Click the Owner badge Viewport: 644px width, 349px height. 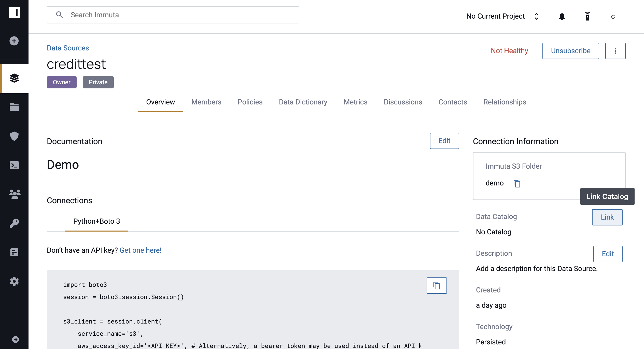[x=62, y=82]
